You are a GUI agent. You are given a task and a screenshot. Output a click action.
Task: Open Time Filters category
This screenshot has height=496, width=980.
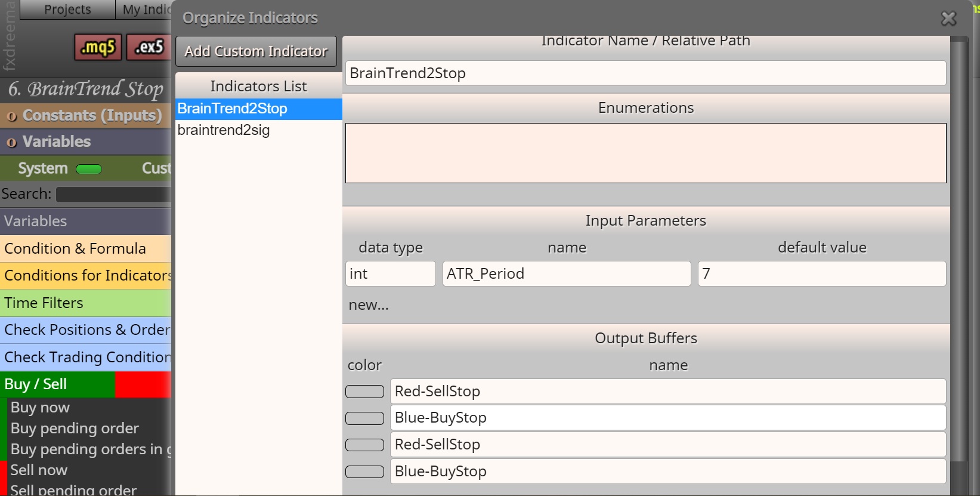tap(85, 303)
